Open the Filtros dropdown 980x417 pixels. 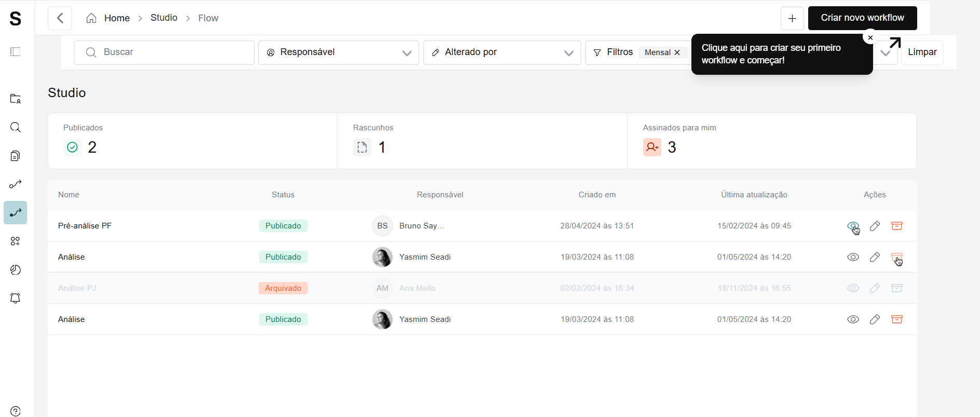point(620,52)
